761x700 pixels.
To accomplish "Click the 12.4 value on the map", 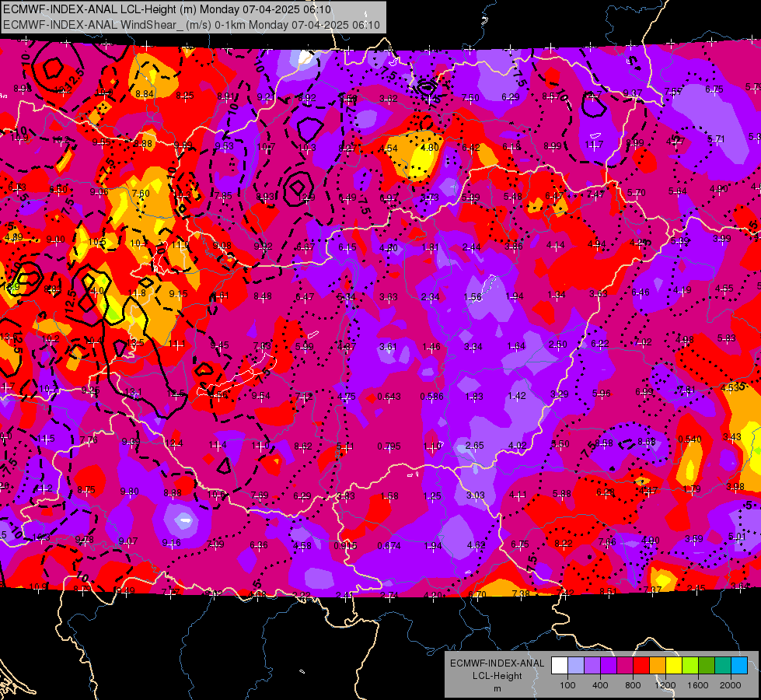I will click(x=174, y=443).
